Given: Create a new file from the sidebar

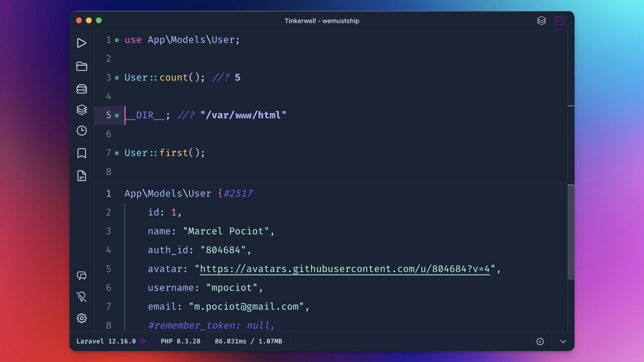Looking at the screenshot, I should click(82, 175).
